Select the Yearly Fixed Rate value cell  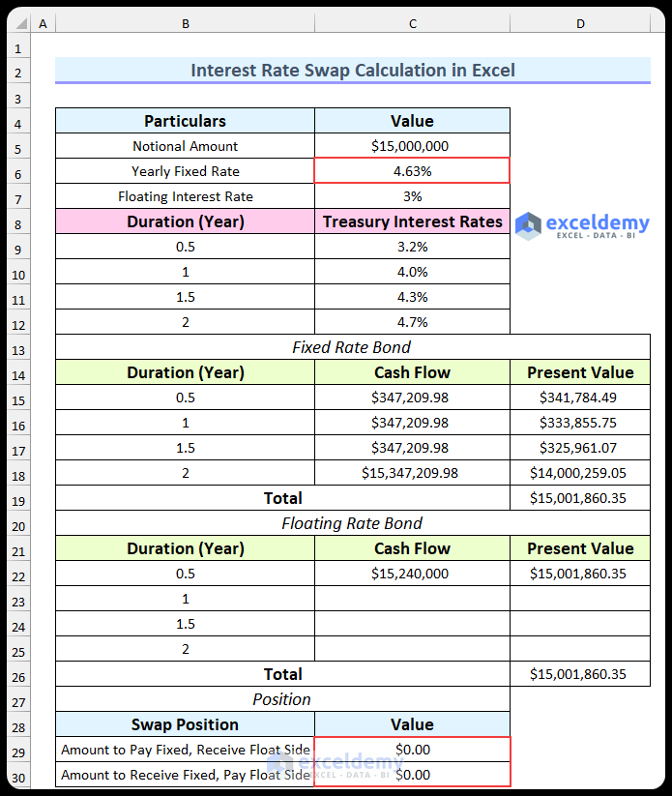point(412,170)
